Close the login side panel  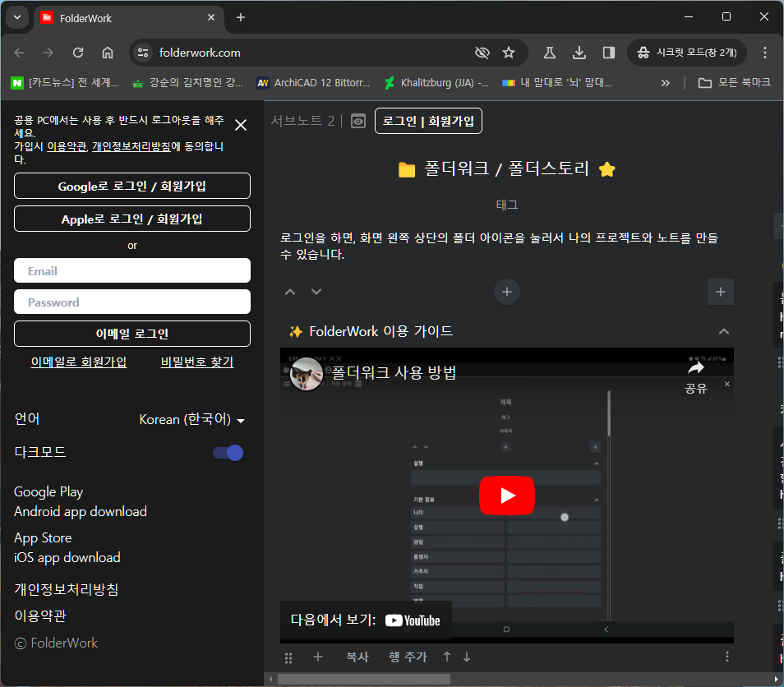point(241,125)
